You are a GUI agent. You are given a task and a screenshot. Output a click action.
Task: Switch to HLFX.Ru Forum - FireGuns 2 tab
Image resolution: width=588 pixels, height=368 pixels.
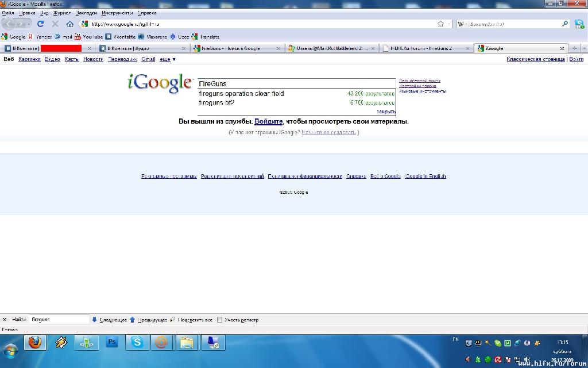tap(425, 48)
